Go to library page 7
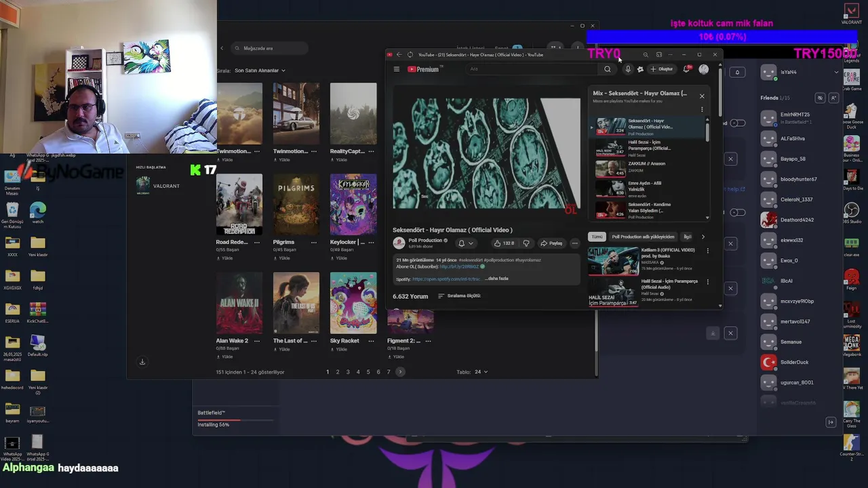Screen dimensions: 868x488 click(x=389, y=372)
